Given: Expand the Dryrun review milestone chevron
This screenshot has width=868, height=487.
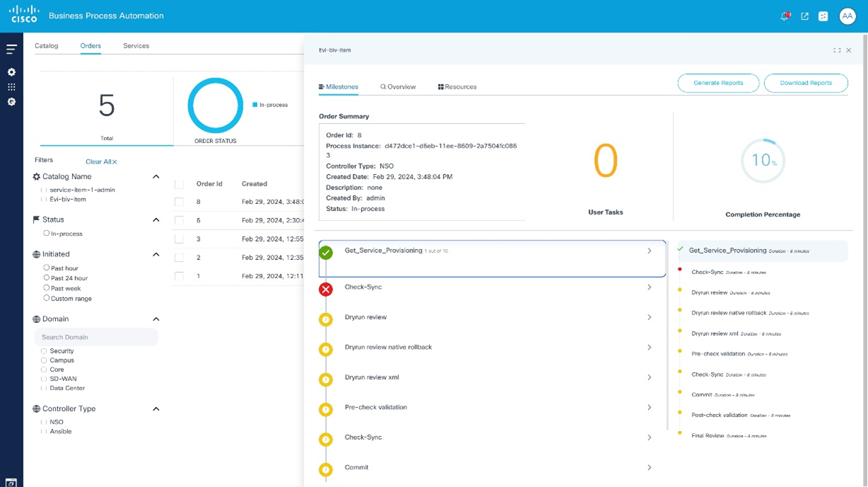Looking at the screenshot, I should coord(649,317).
